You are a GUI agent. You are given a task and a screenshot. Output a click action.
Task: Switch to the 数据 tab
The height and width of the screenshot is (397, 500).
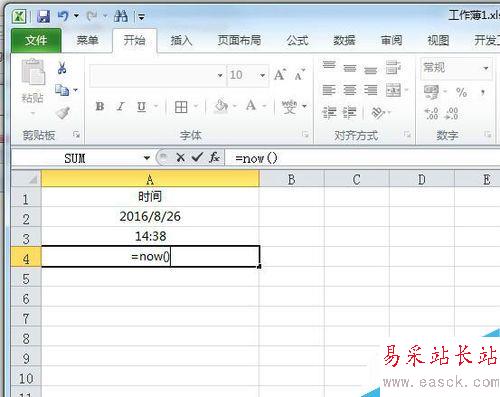(x=344, y=40)
